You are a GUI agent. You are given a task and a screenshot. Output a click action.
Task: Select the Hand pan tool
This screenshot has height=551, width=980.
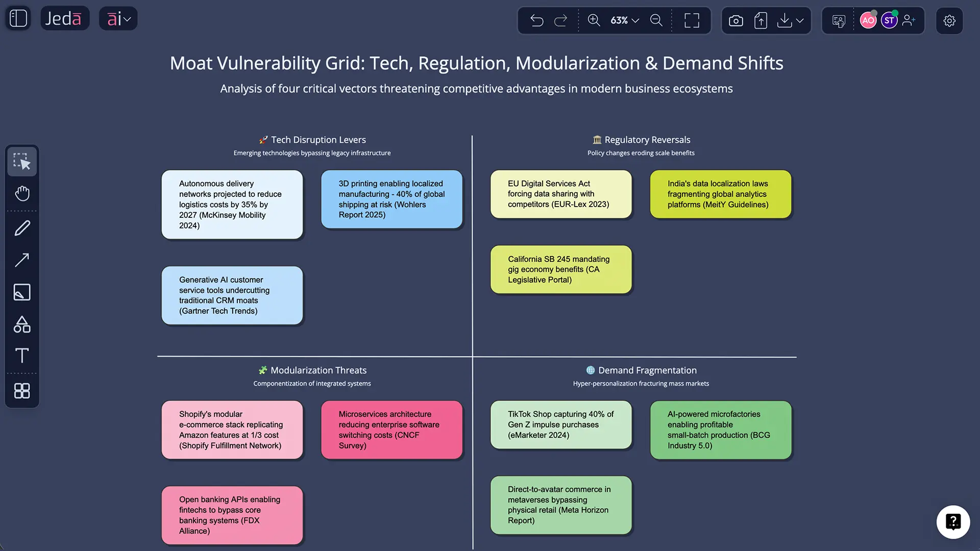22,193
